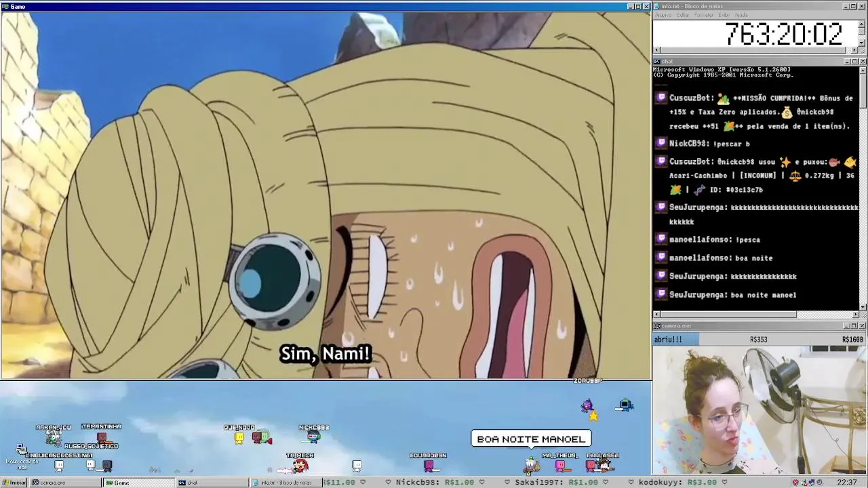The width and height of the screenshot is (868, 488).
Task: Click the red shield tray icon
Action: click(x=796, y=483)
